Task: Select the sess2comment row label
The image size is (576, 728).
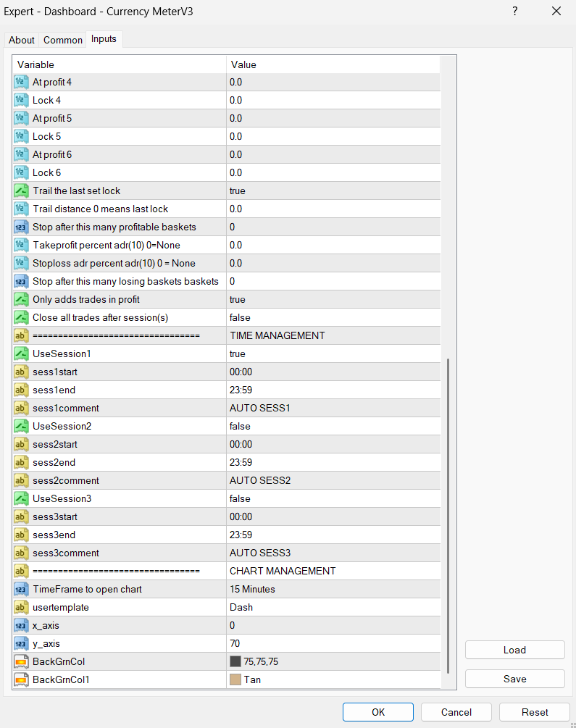Action: (65, 480)
